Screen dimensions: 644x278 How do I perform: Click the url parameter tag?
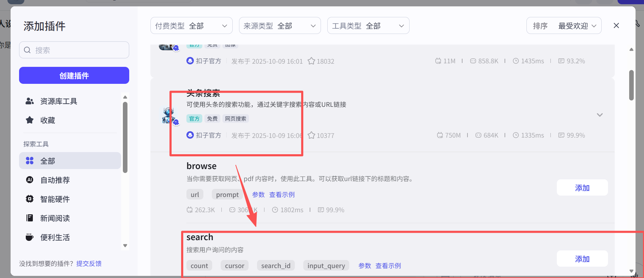point(195,195)
